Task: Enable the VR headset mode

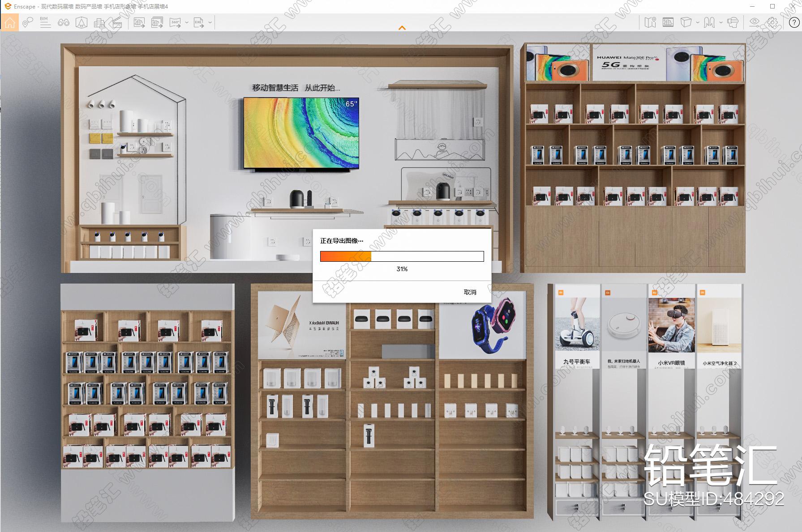Action: pyautogui.click(x=733, y=22)
